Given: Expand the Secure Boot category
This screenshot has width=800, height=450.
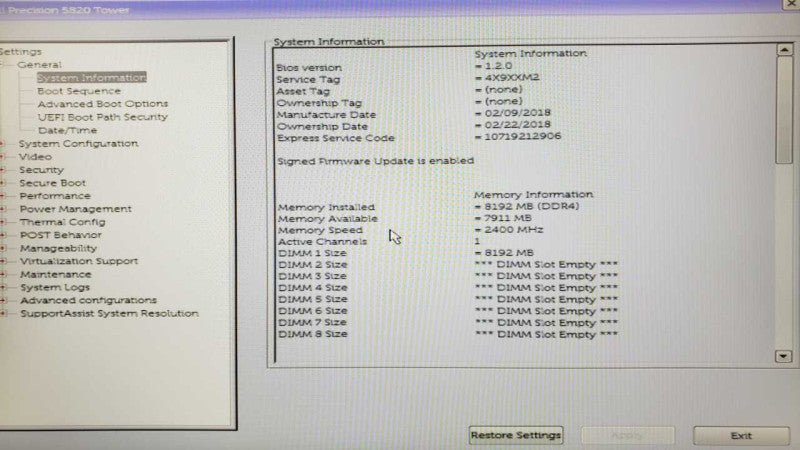Looking at the screenshot, I should click(x=3, y=183).
